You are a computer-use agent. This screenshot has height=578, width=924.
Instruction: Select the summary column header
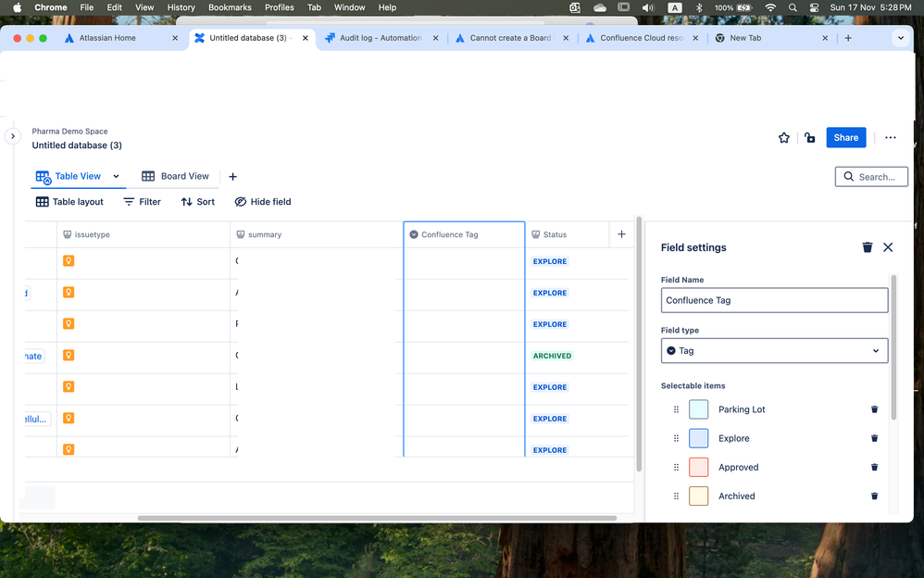317,234
